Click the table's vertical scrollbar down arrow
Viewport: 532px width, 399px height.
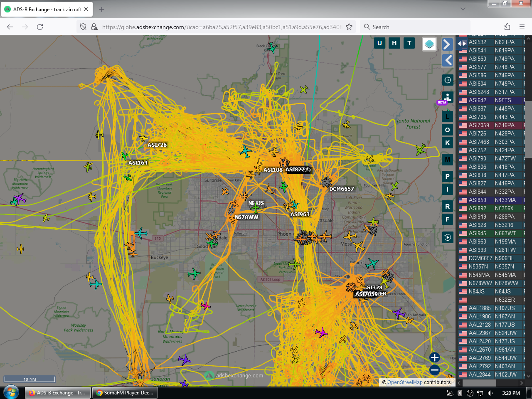pos(528,376)
